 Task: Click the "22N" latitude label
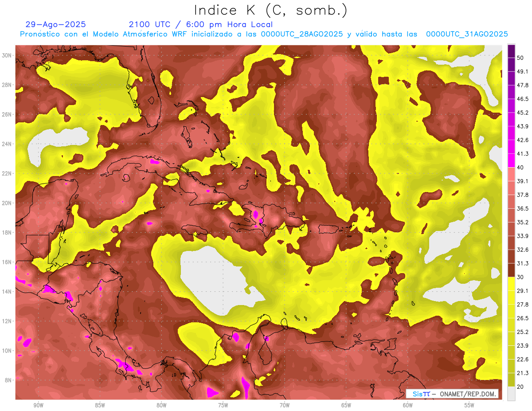pos(8,173)
